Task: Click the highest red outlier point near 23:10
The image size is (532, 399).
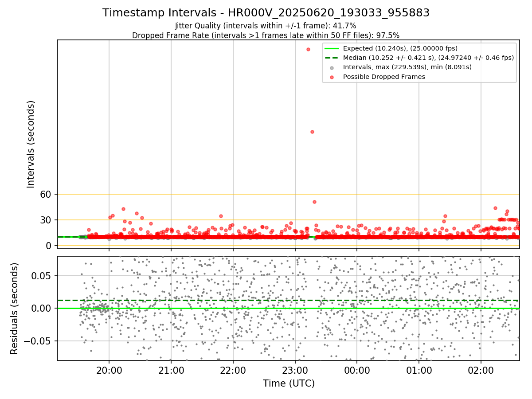Action: click(x=308, y=49)
